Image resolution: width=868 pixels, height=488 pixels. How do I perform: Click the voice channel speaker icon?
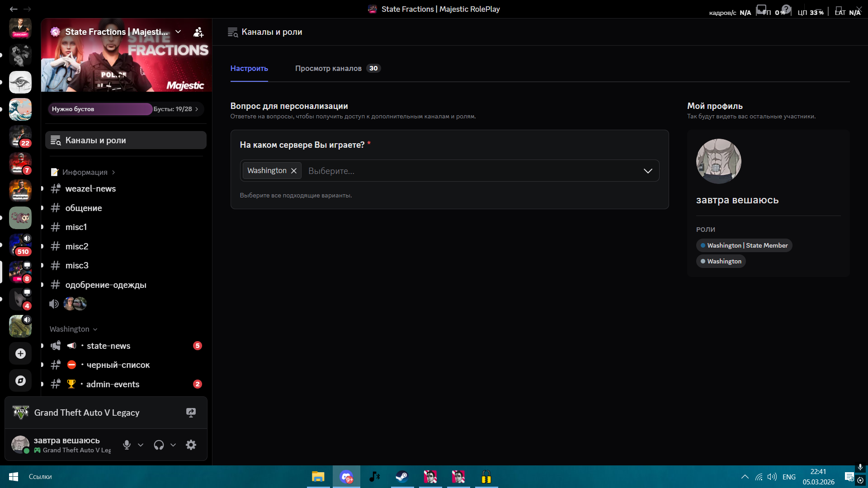[x=54, y=304]
